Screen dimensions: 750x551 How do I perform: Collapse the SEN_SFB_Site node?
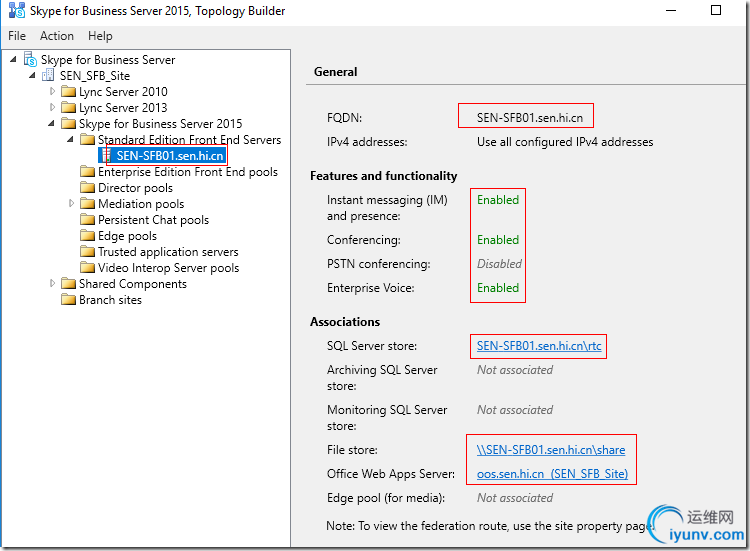click(x=32, y=75)
